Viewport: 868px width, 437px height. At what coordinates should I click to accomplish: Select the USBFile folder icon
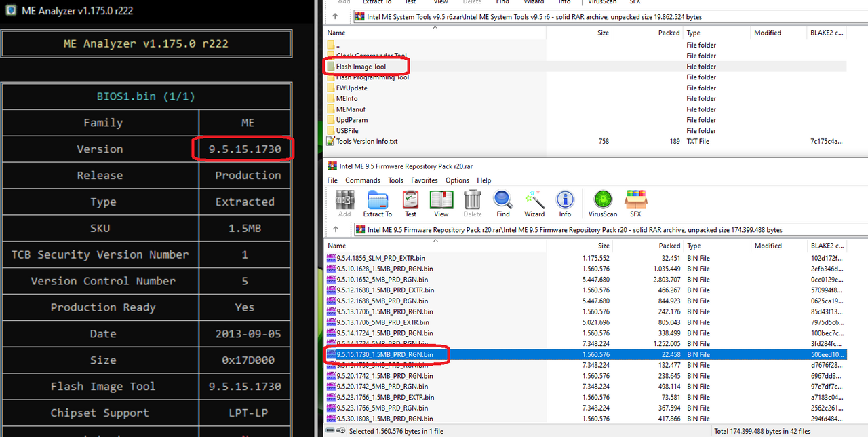(331, 130)
